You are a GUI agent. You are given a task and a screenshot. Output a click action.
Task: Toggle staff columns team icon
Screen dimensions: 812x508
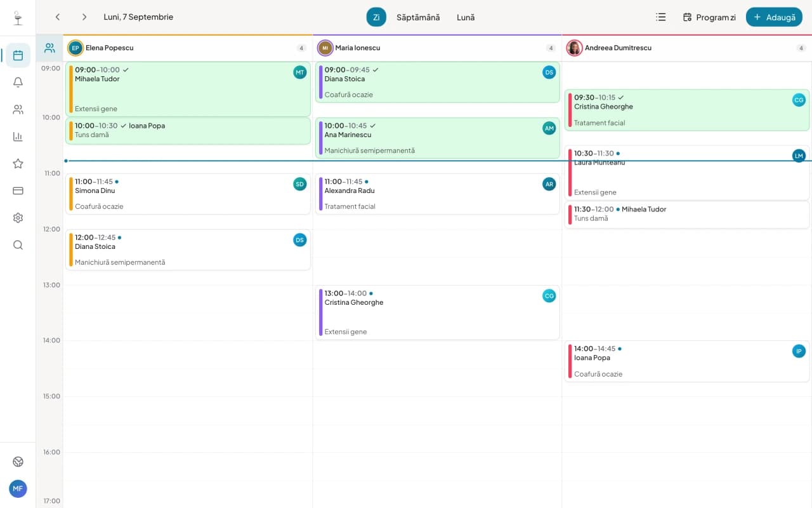pyautogui.click(x=49, y=48)
